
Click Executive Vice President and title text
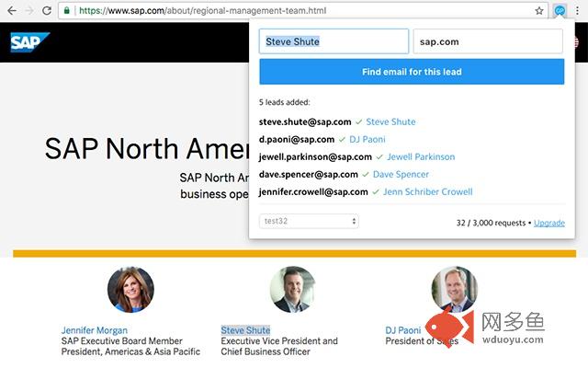[279, 341]
